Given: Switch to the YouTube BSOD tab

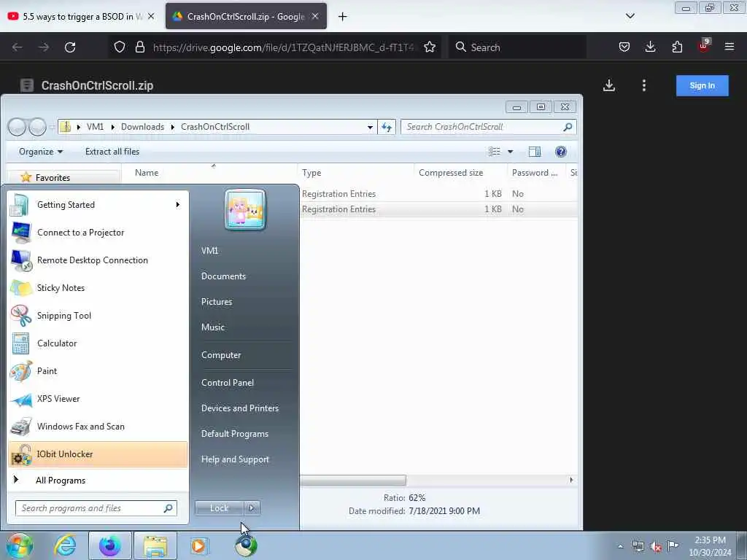Looking at the screenshot, I should 81,16.
